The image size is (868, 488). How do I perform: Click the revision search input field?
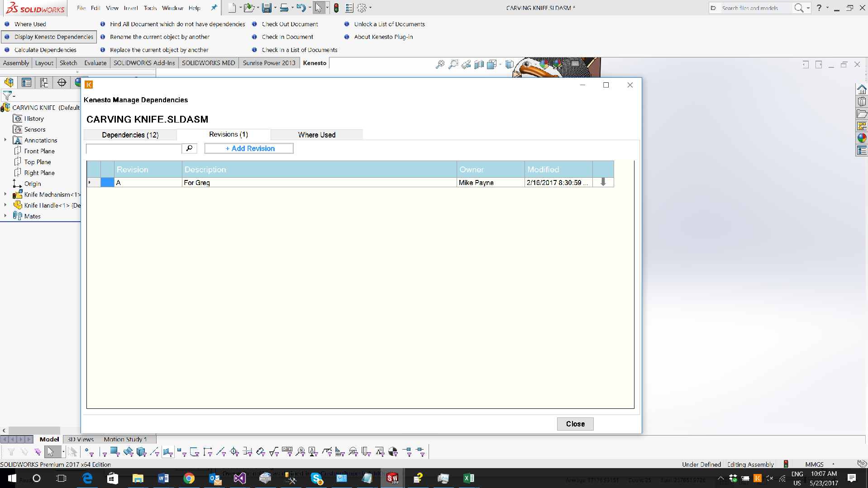tap(134, 148)
